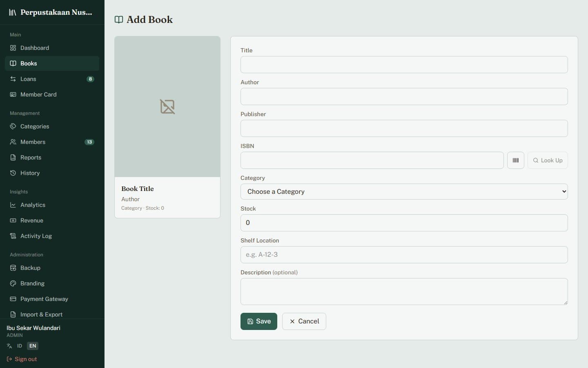Click the Categories tag icon
The height and width of the screenshot is (368, 588).
[x=13, y=126]
